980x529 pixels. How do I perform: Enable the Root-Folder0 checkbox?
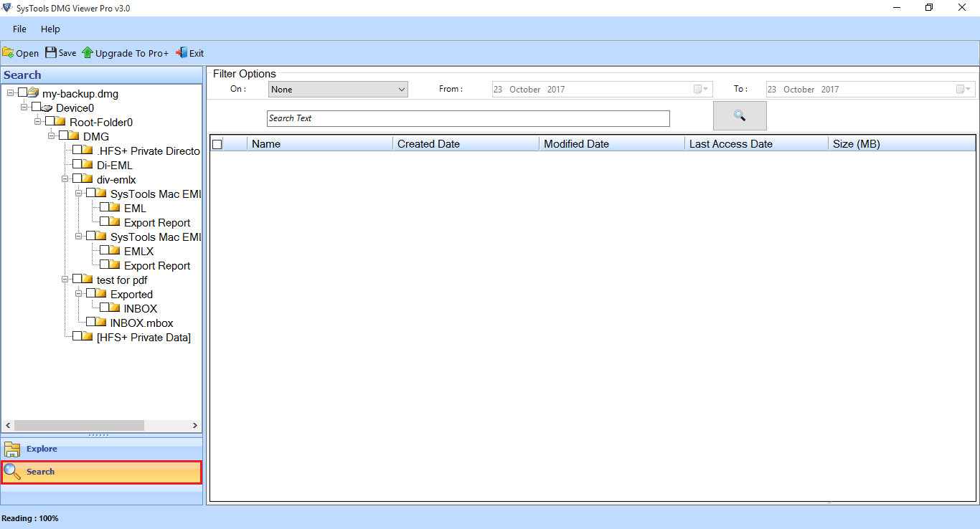[x=50, y=121]
